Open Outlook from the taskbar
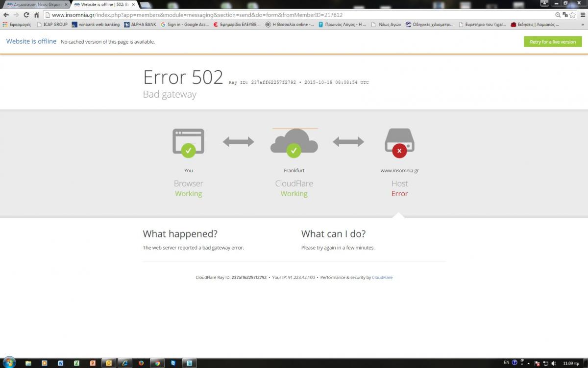 [x=109, y=363]
